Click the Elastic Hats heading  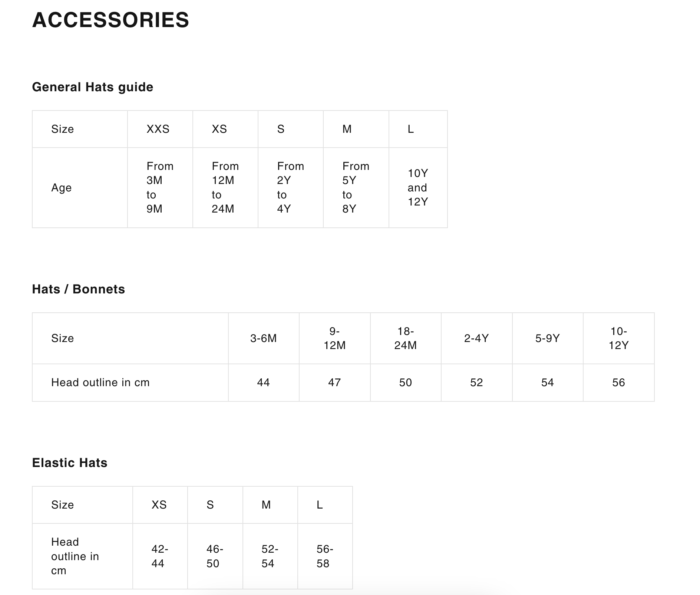tap(70, 463)
